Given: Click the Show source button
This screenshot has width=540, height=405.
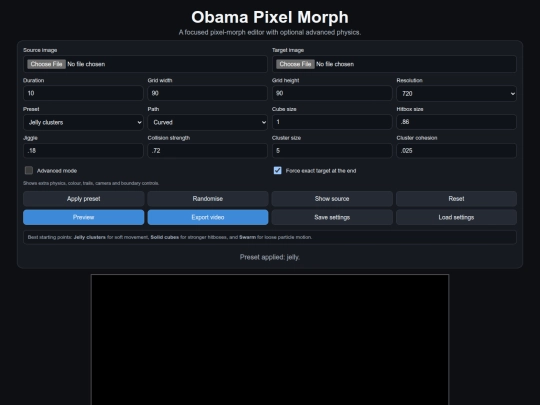Looking at the screenshot, I should pyautogui.click(x=332, y=199).
